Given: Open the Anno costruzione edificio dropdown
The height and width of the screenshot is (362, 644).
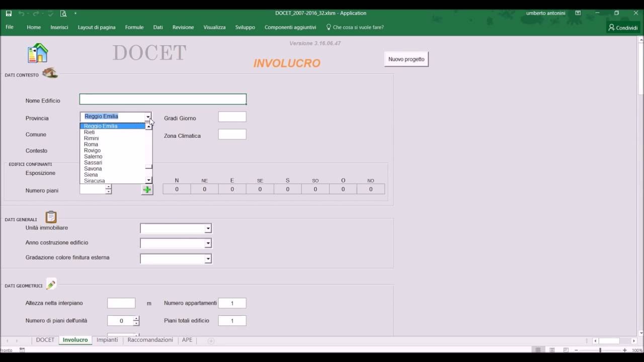Looking at the screenshot, I should click(208, 243).
